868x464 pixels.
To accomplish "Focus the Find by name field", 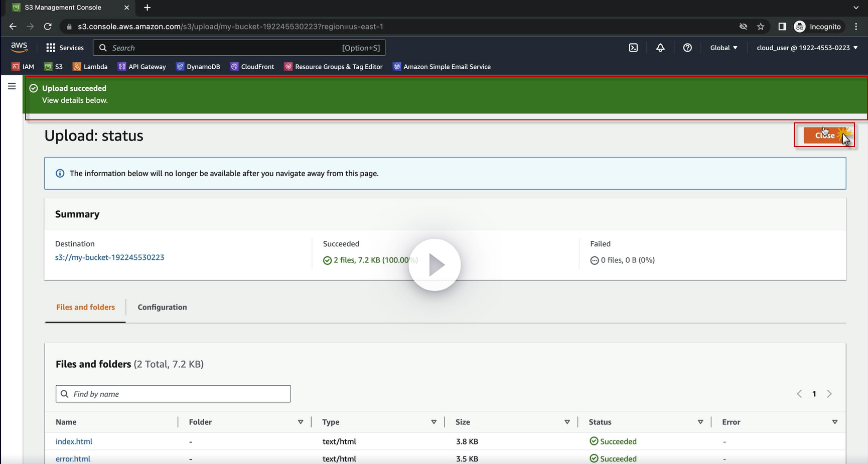I will click(x=173, y=394).
